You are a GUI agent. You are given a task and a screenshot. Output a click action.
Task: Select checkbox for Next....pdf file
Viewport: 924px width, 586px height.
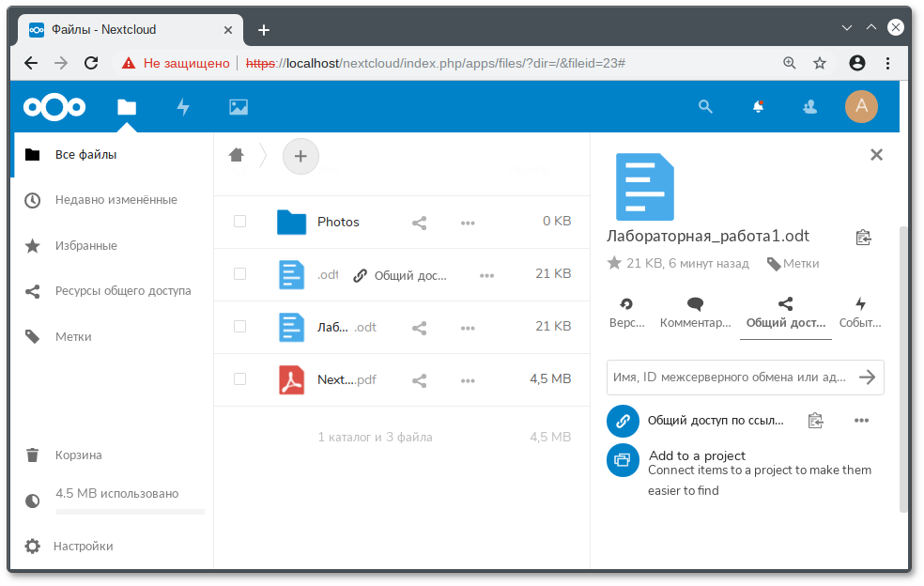[239, 378]
